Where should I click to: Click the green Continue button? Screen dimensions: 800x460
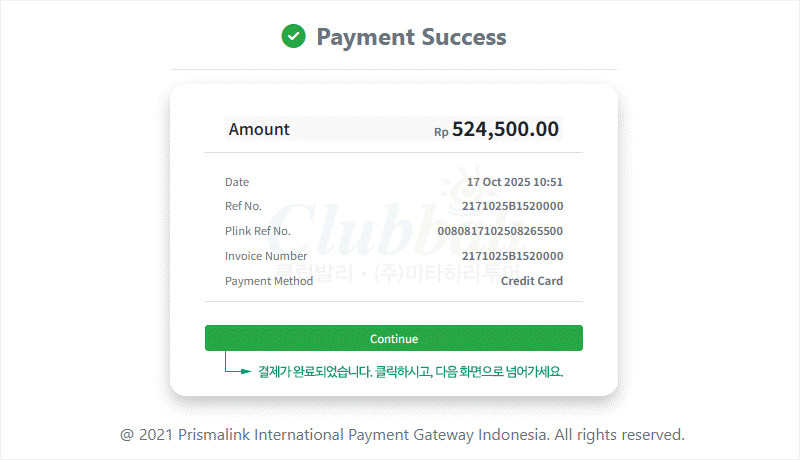(393, 339)
